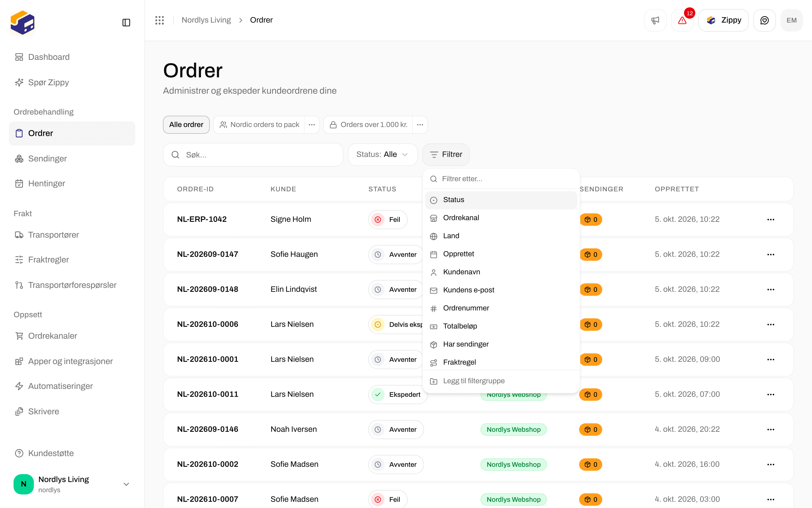Open Apper og integrasjoner page
The height and width of the screenshot is (508, 812).
72,361
